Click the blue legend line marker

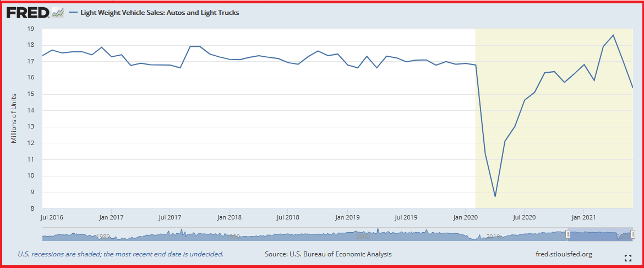74,12
